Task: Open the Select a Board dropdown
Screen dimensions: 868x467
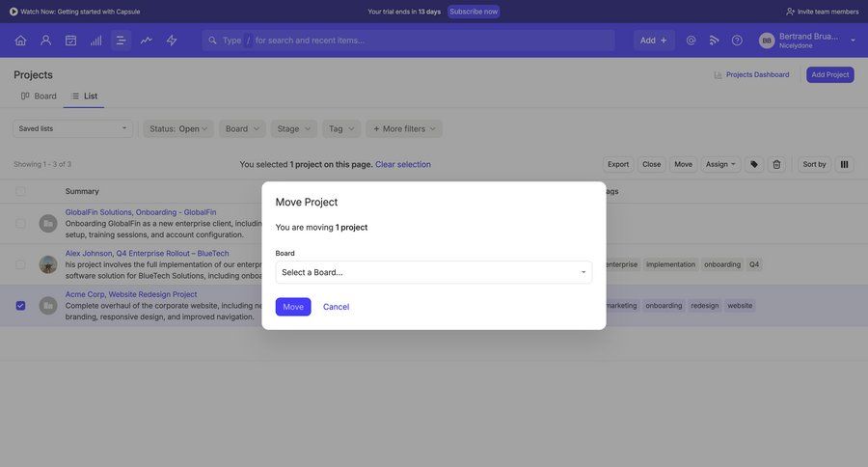Action: 433,272
